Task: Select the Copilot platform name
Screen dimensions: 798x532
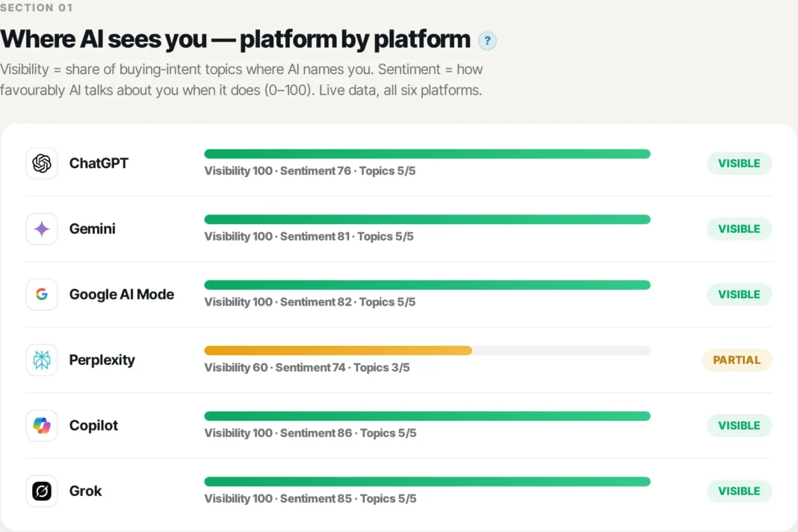Action: click(93, 426)
